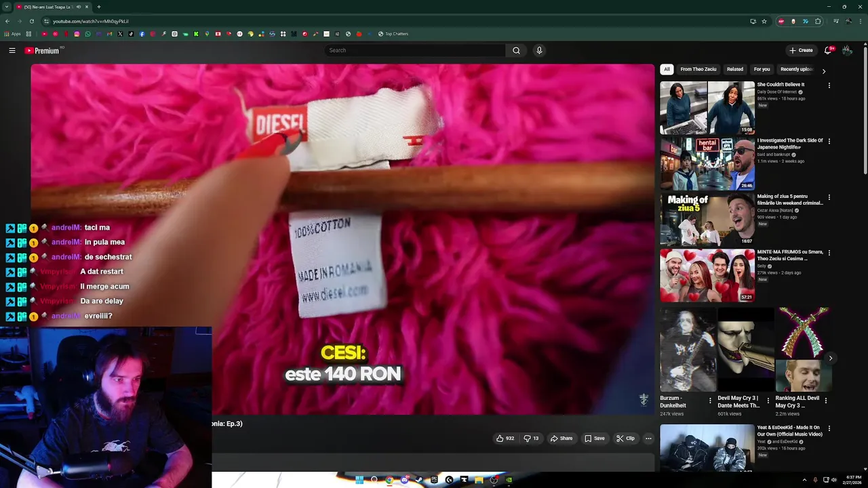Select the Related filter chip
This screenshot has width=868, height=488.
[x=735, y=69]
